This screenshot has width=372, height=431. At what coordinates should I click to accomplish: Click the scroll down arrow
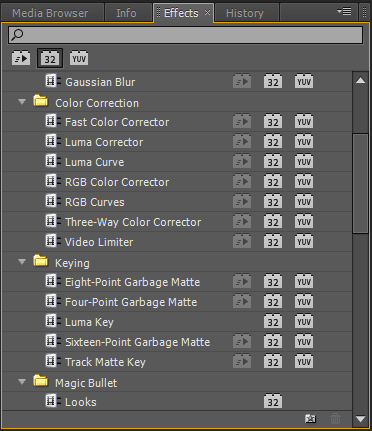pos(360,419)
